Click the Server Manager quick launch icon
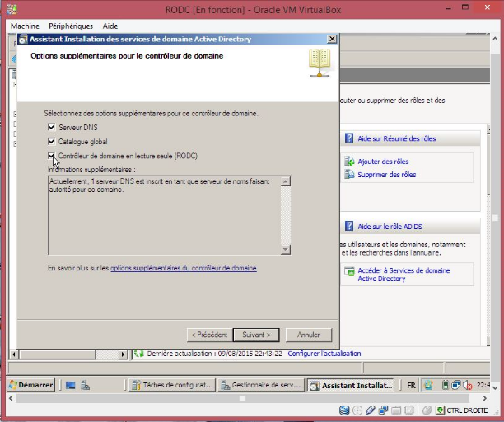Viewport: 504px width, 422px height. tap(85, 385)
